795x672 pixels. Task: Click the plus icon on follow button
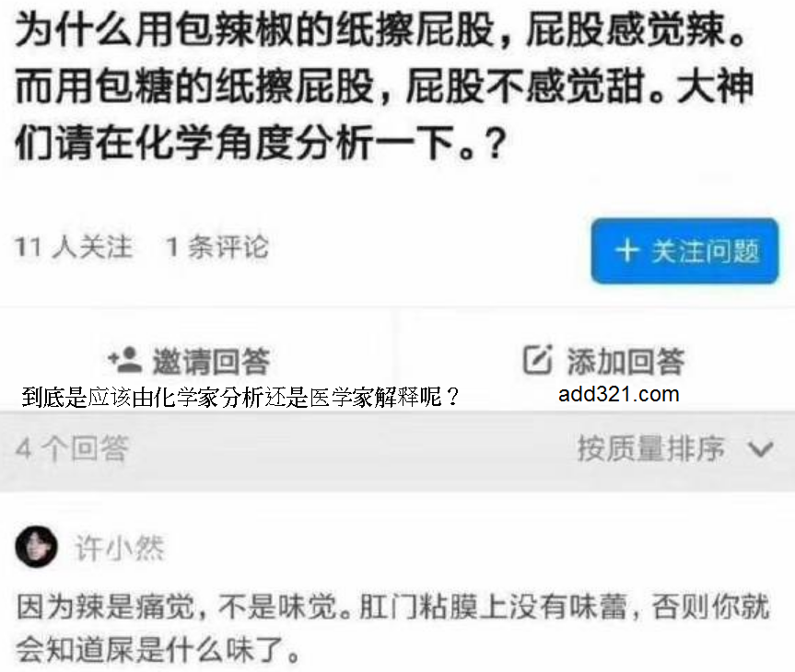627,250
